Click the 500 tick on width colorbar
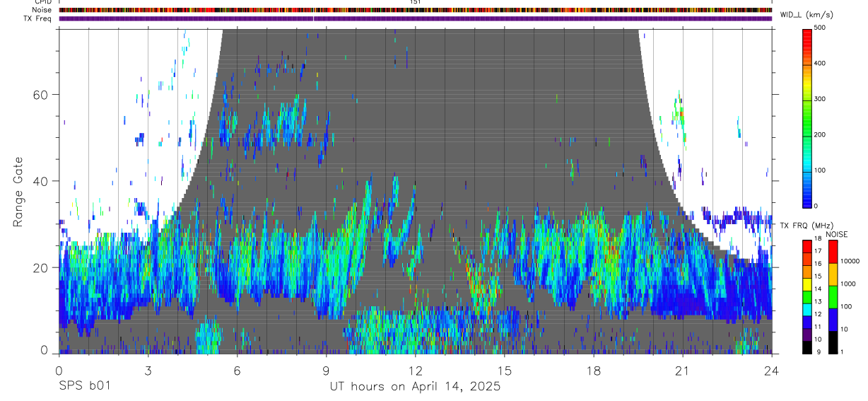 point(821,28)
